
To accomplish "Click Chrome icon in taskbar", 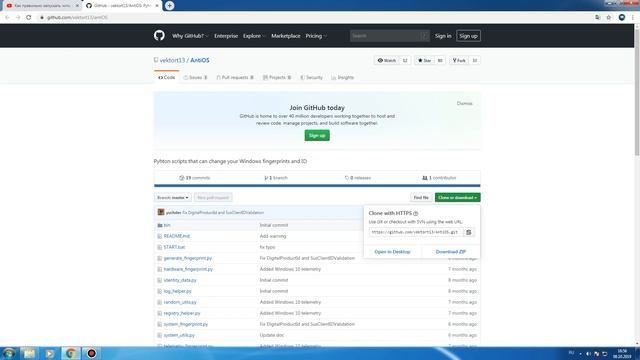I will coord(71,353).
